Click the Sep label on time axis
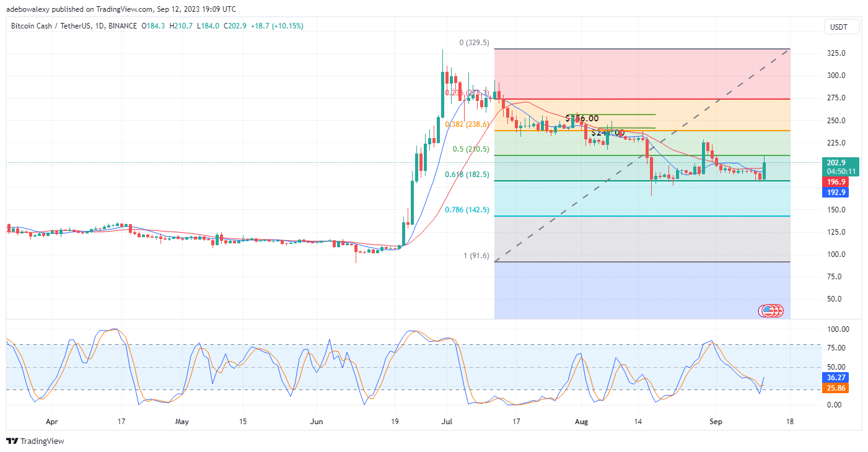The image size is (868, 452). tap(716, 422)
